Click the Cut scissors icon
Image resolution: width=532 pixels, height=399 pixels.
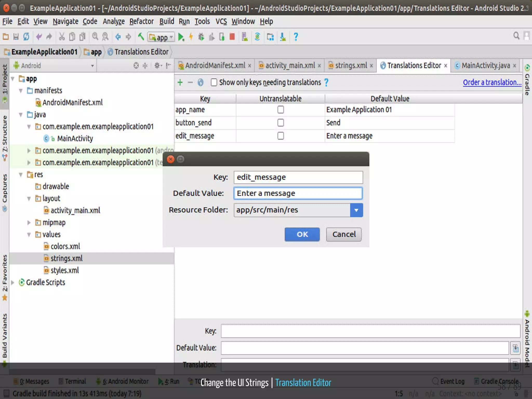pos(62,37)
